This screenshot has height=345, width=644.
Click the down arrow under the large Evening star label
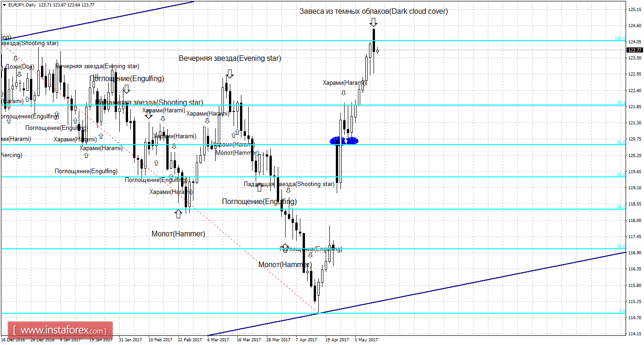coord(229,73)
